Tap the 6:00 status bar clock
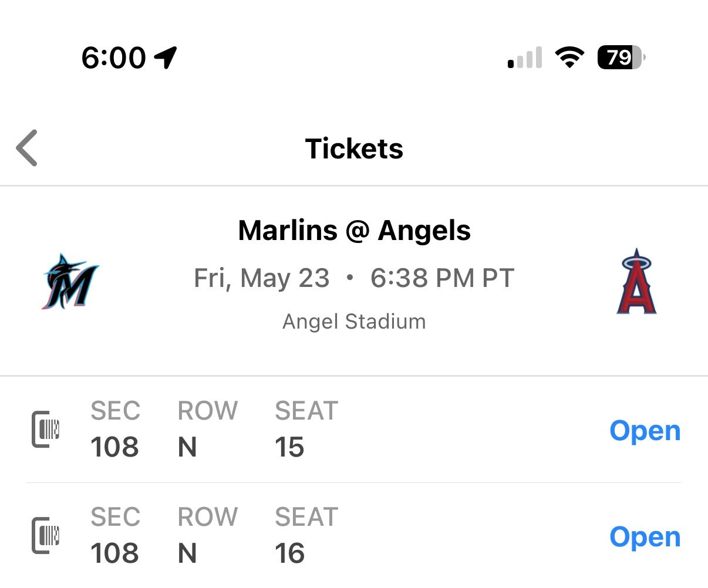The image size is (708, 588). 114,58
